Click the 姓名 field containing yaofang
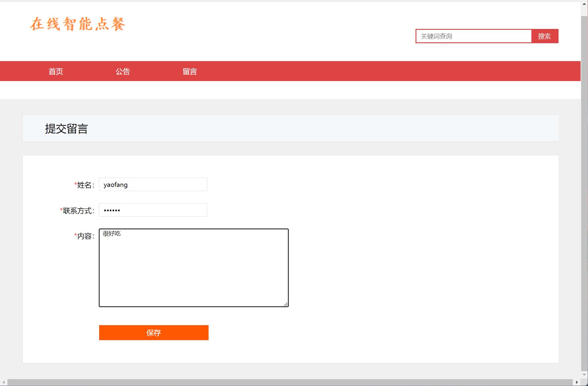 [153, 185]
